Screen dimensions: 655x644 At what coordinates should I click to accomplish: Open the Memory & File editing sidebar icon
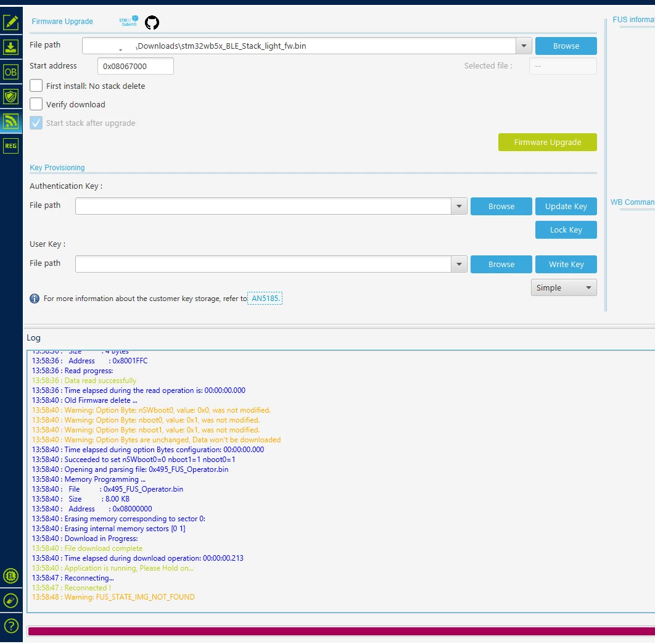(11, 22)
